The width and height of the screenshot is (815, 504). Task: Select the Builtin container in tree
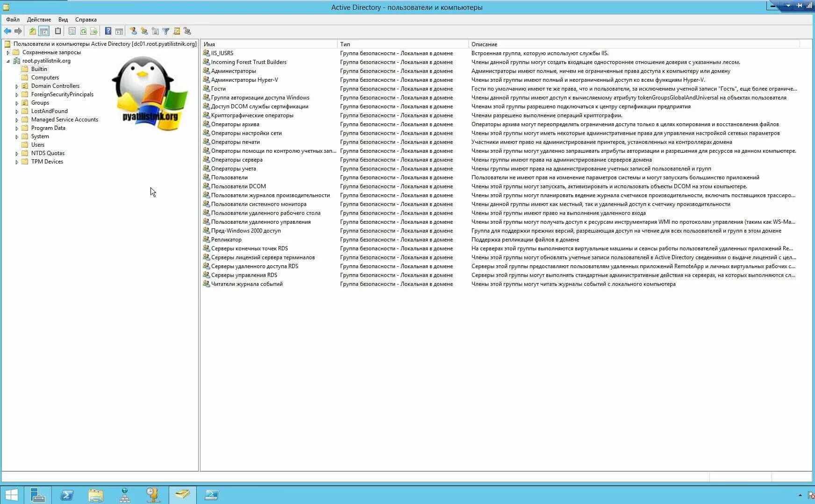pos(39,69)
